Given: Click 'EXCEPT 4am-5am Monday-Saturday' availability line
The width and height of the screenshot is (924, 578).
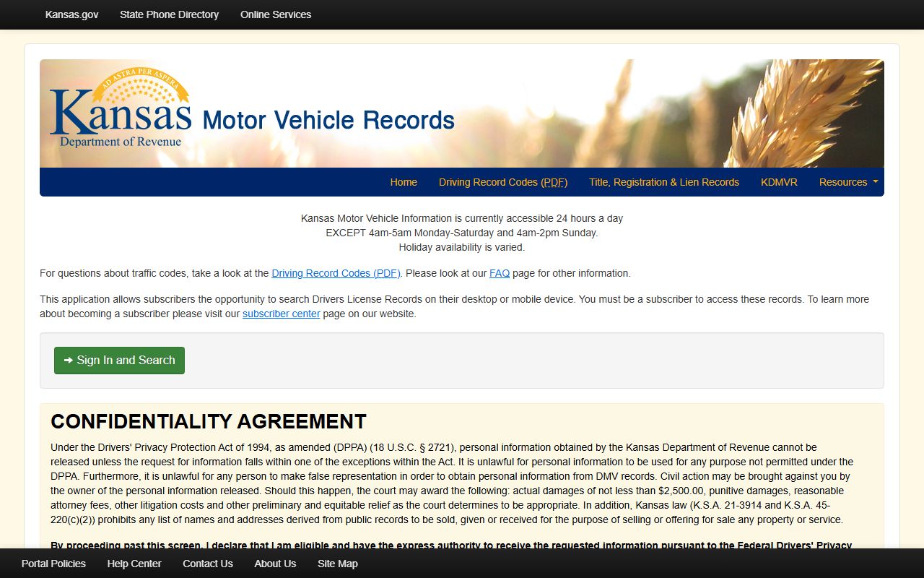Looking at the screenshot, I should tap(462, 233).
